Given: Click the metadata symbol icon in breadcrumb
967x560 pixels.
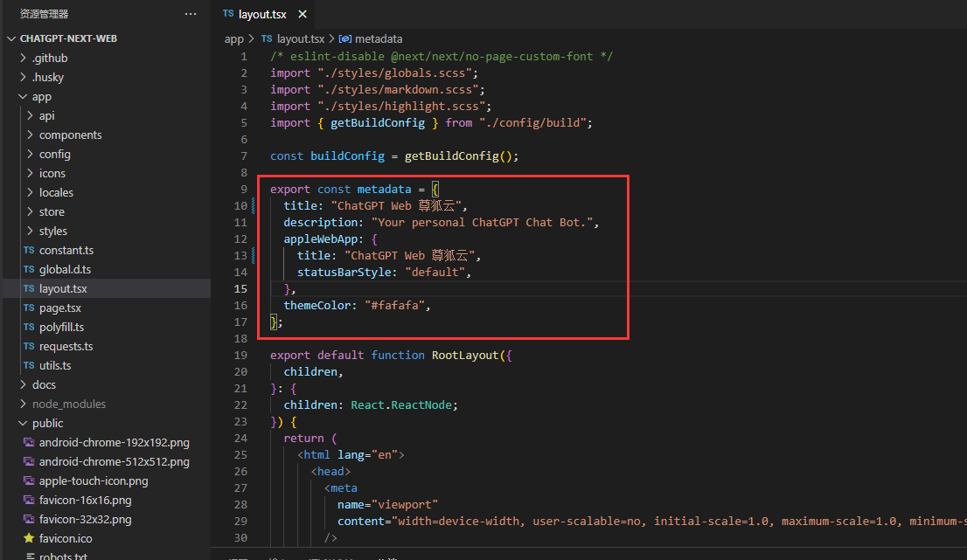Looking at the screenshot, I should click(x=345, y=38).
